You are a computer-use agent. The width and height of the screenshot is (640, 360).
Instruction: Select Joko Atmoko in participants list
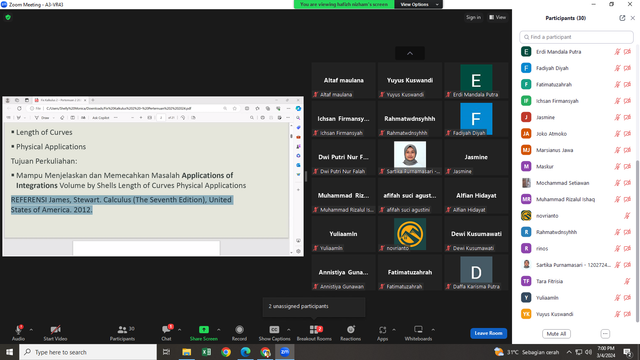576,133
